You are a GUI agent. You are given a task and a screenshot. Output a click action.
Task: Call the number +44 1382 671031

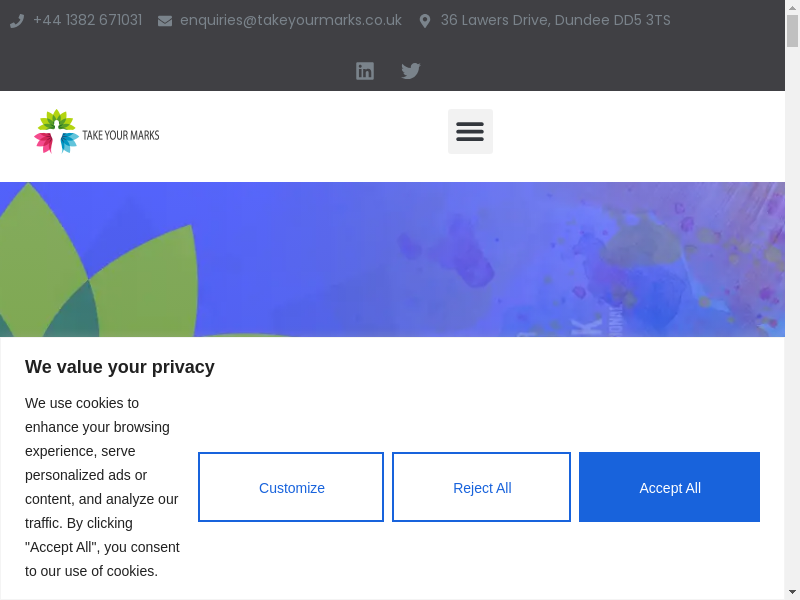coord(87,20)
